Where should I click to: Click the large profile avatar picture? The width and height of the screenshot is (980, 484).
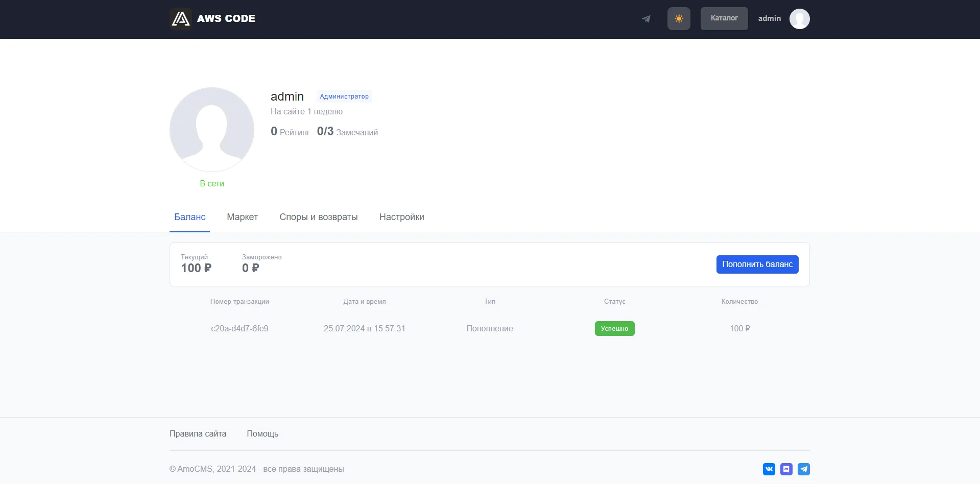pyautogui.click(x=212, y=130)
